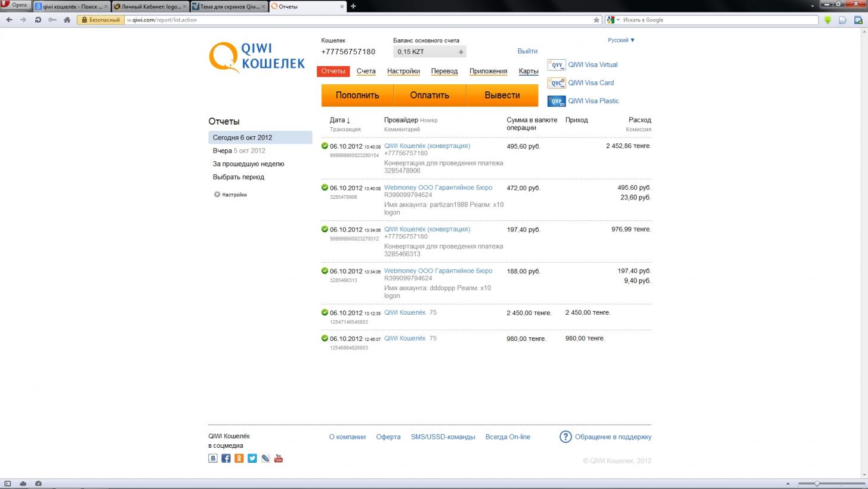The image size is (868, 489).
Task: Open the Twitter icon link
Action: coord(252,459)
